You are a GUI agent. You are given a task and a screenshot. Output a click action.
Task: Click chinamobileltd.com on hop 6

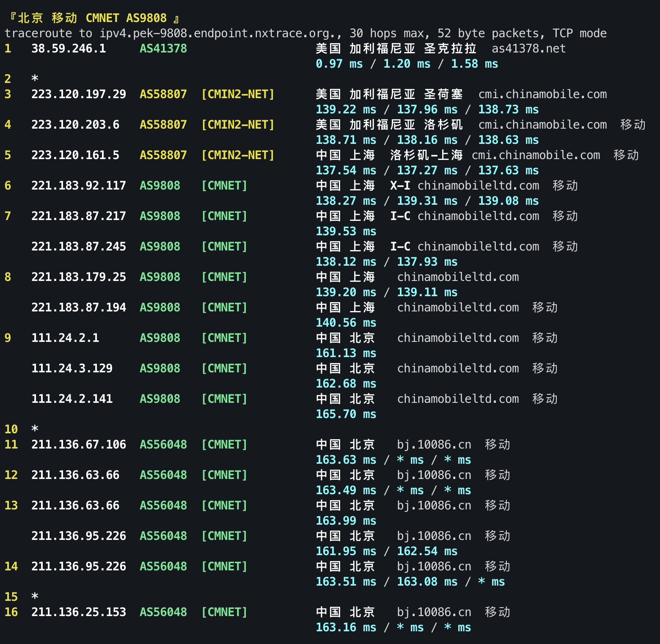[478, 186]
